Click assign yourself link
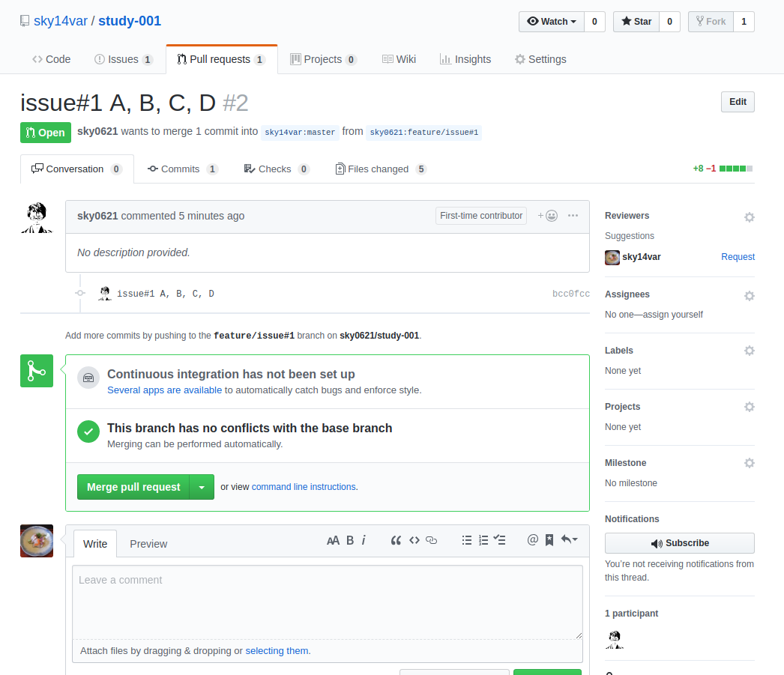 coord(672,315)
